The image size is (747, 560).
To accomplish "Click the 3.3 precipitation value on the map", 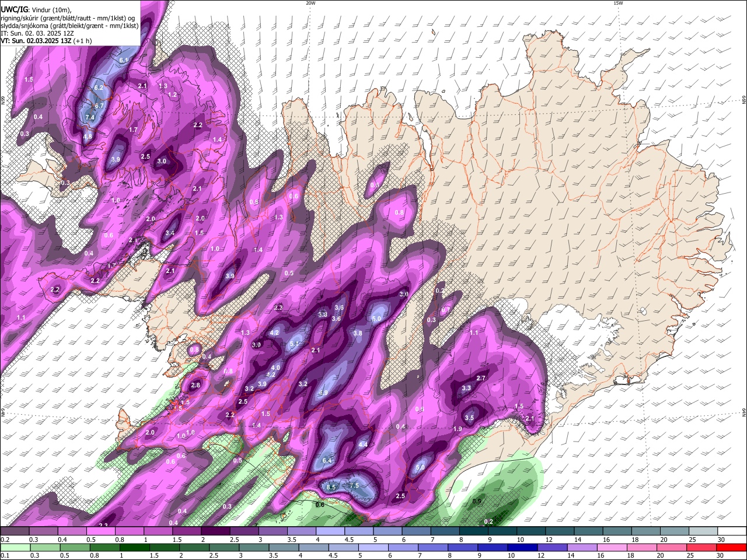I will click(x=466, y=388).
